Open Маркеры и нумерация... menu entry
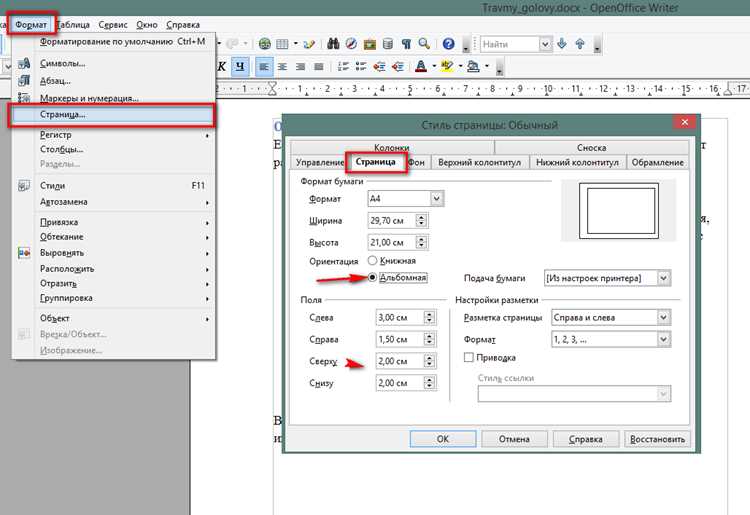The width and height of the screenshot is (750, 515). tap(113, 98)
